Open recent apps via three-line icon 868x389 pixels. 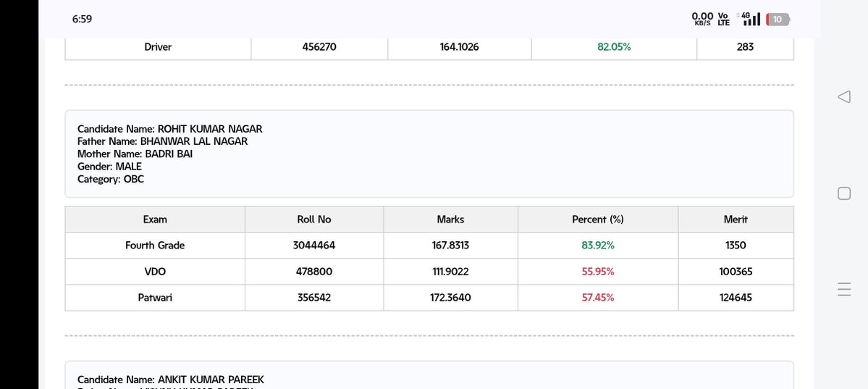844,289
